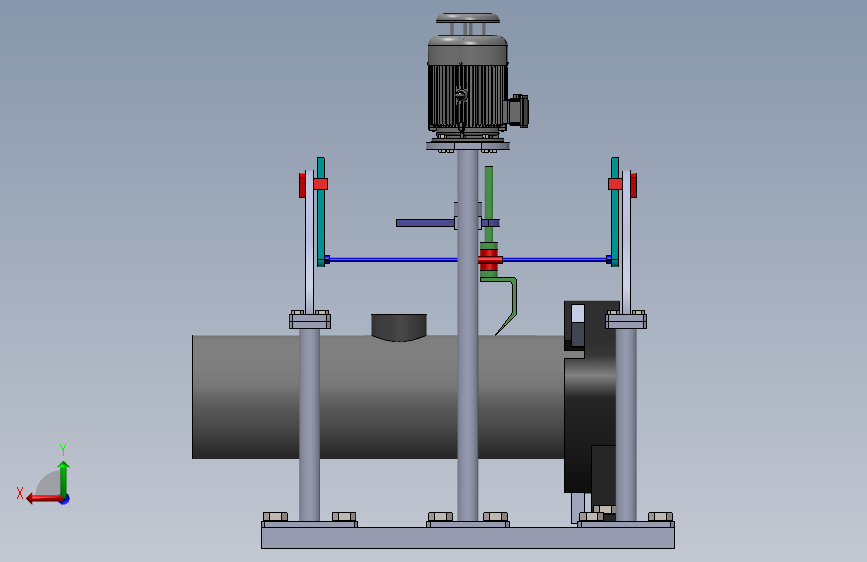Select the red block on the right teal bar
This screenshot has height=562, width=867.
(x=615, y=184)
